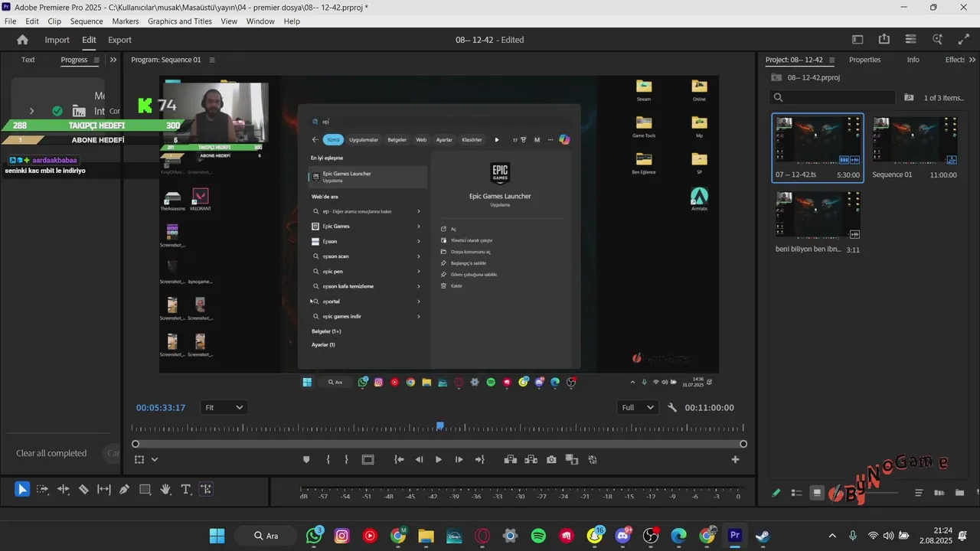Select the Ripple Edit tool

click(x=64, y=489)
